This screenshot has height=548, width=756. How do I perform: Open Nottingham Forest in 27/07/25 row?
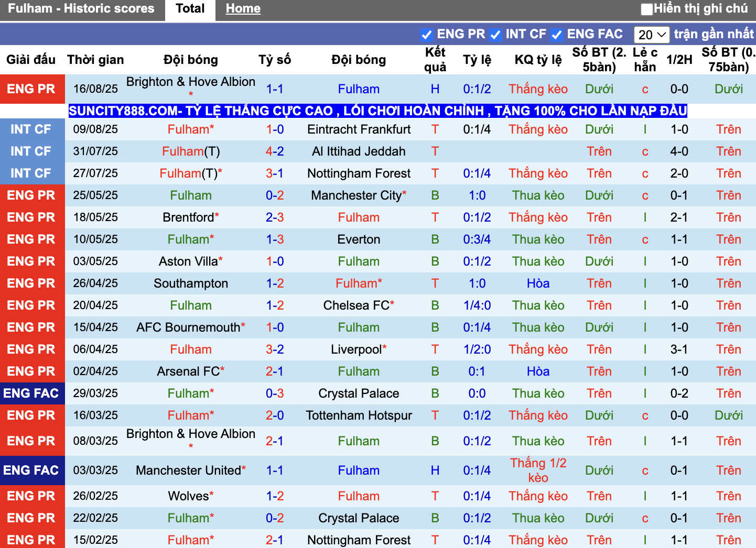359,173
